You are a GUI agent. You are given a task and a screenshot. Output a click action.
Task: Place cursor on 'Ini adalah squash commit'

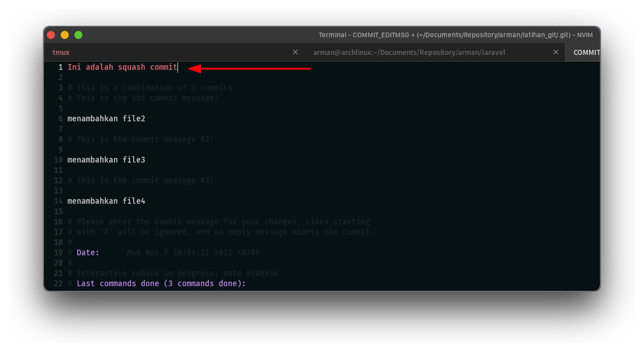coord(122,67)
